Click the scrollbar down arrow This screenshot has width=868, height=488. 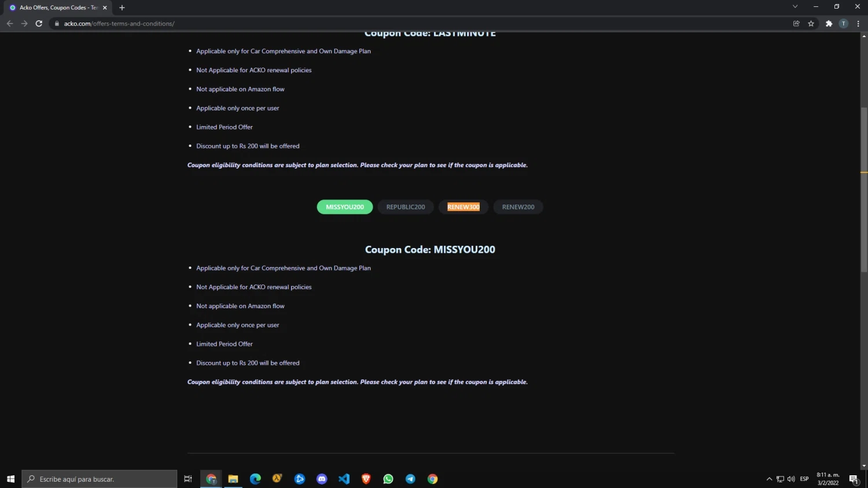(x=864, y=466)
